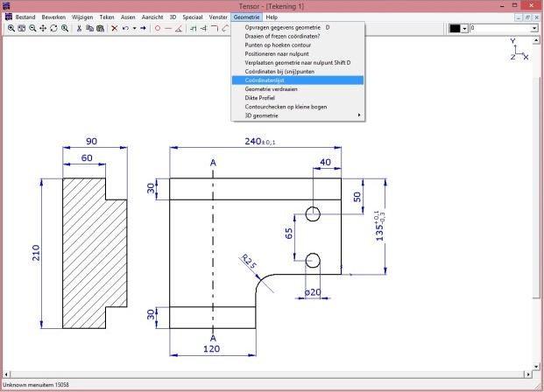Click the zoom extents magnifier icon
Image resolution: width=544 pixels, height=392 pixels.
point(65,28)
